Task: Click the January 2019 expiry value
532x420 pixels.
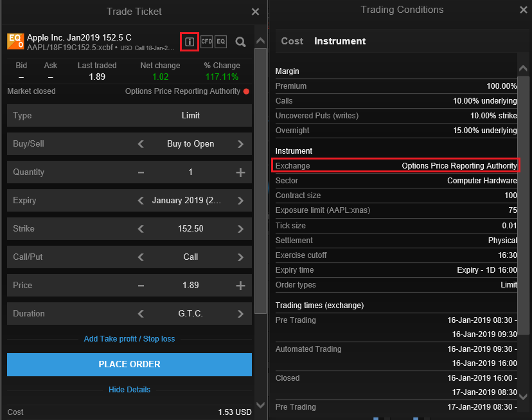Action: pos(186,200)
